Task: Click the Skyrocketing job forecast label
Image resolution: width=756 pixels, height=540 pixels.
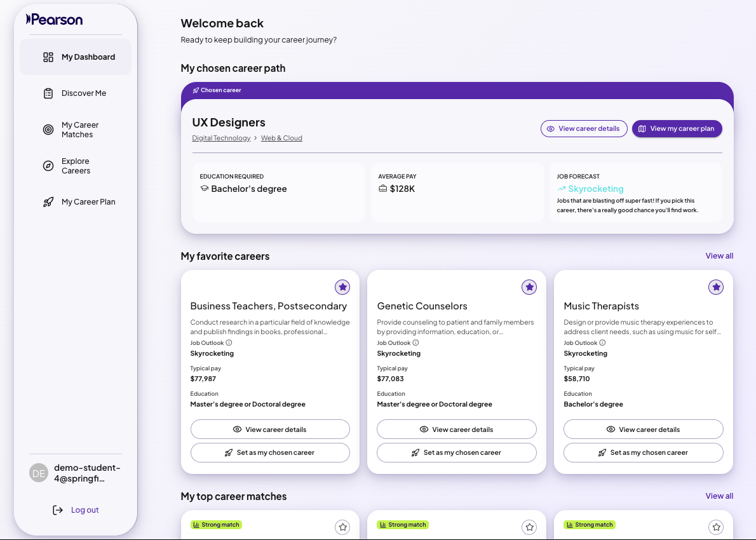Action: pos(595,189)
